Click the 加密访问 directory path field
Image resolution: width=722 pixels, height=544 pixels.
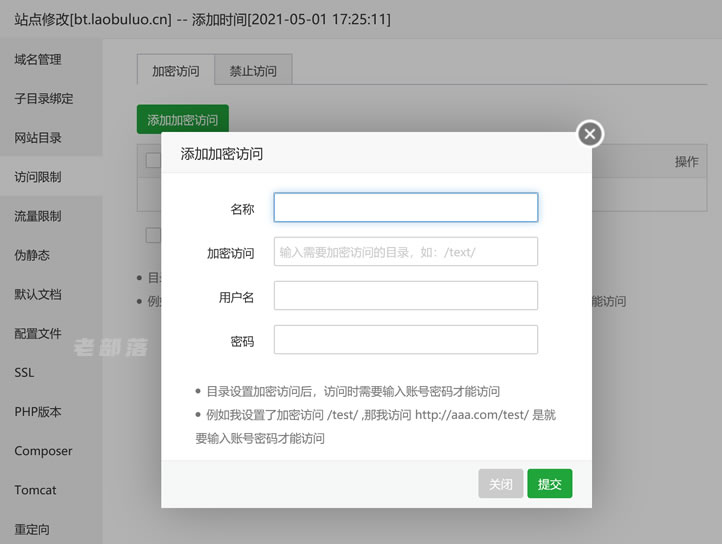click(406, 252)
